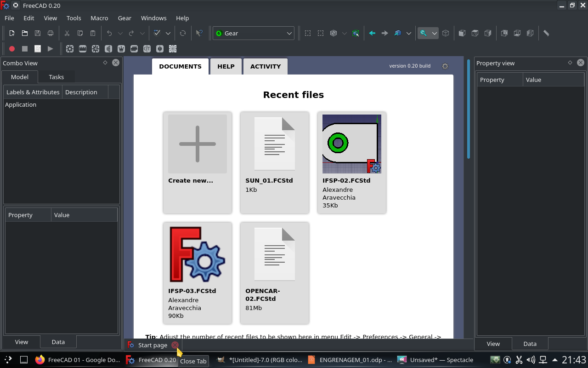This screenshot has width=588, height=368.
Task: Close the Property view panel
Action: point(581,63)
